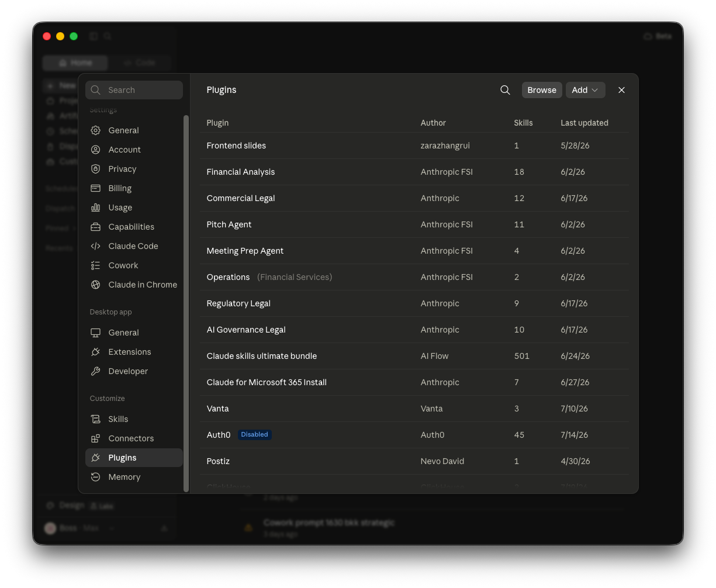Click the Memory icon in sidebar
The height and width of the screenshot is (588, 716).
click(x=96, y=477)
